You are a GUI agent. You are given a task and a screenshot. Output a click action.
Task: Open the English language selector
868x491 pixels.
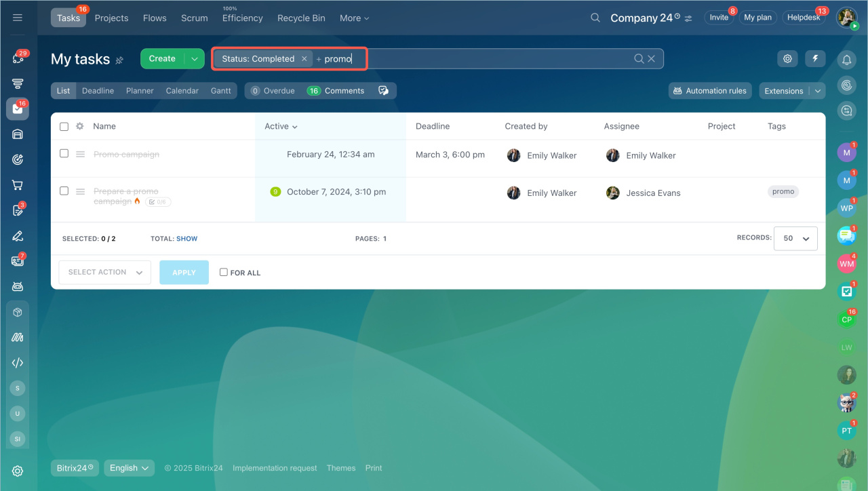pos(130,468)
